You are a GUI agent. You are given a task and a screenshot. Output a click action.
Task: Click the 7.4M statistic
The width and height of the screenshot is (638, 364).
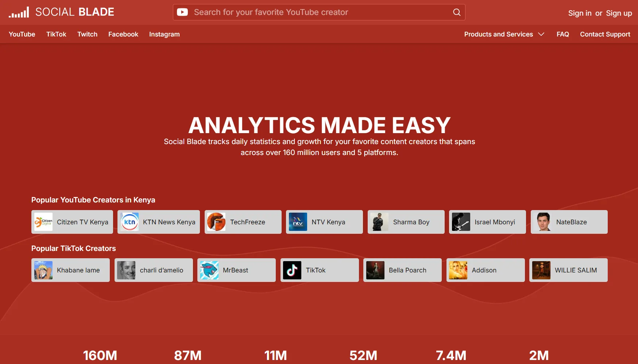451,355
